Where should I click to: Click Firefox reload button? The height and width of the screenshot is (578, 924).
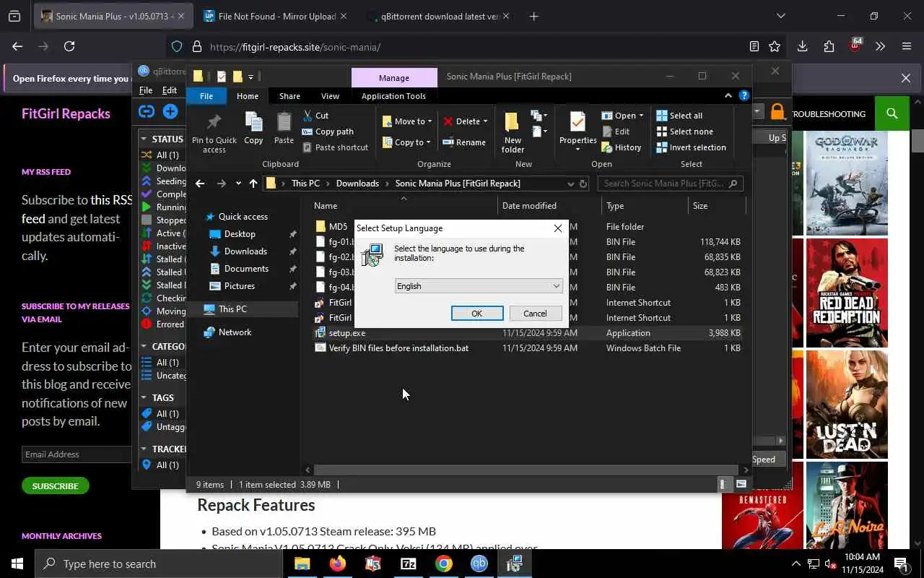(x=69, y=46)
